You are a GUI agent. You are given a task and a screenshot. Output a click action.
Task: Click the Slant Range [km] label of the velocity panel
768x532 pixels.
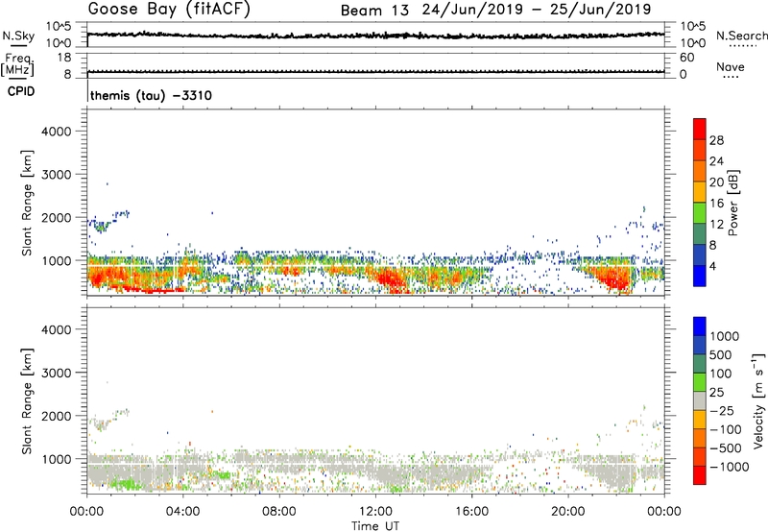27,401
